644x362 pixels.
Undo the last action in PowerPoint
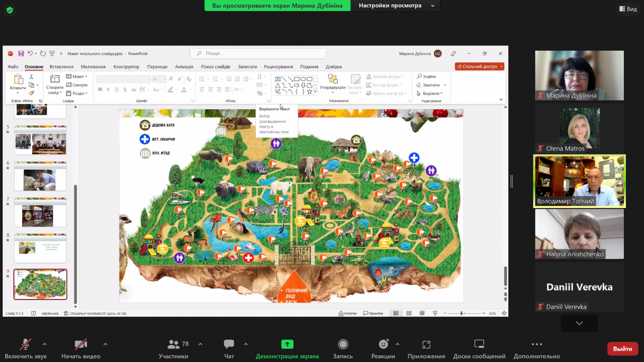tap(30, 53)
